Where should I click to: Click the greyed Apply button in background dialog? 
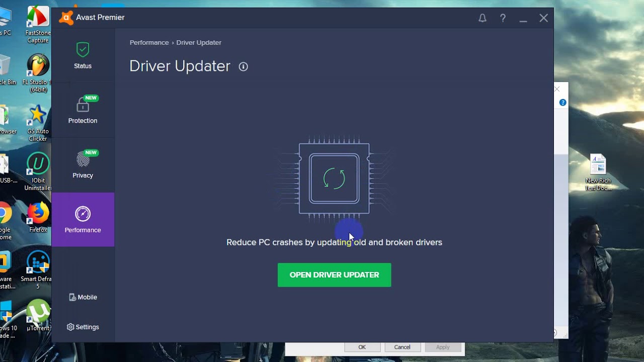click(x=443, y=347)
